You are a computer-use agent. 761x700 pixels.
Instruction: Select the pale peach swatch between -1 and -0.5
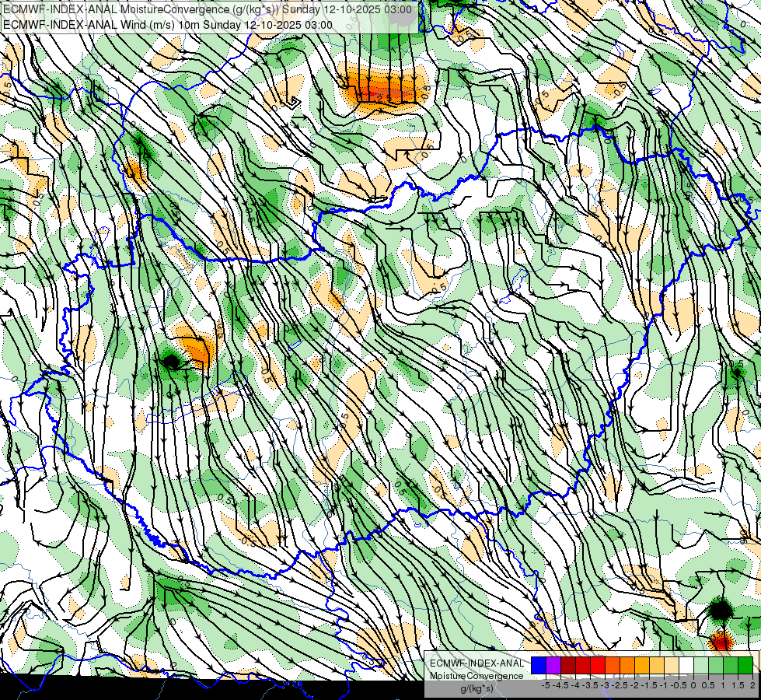(672, 665)
